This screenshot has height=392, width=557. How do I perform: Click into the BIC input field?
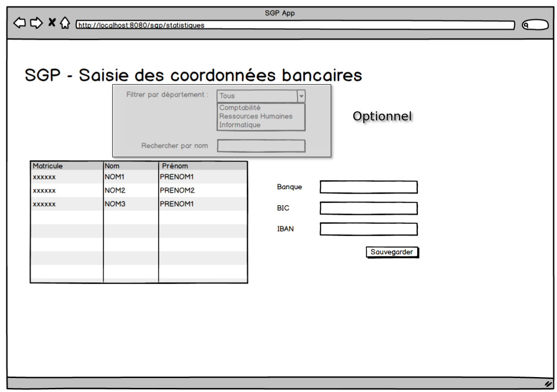click(369, 208)
